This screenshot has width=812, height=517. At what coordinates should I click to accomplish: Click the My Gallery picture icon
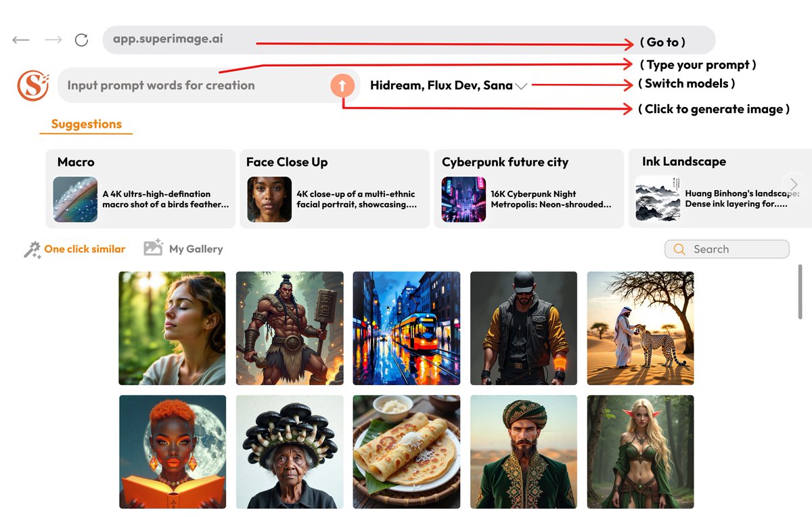pyautogui.click(x=154, y=248)
